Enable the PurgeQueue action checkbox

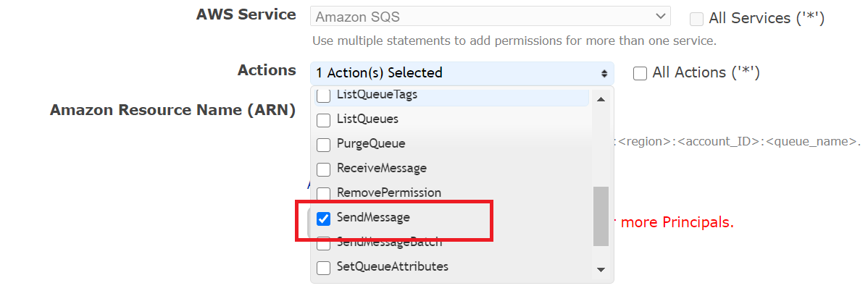(324, 144)
